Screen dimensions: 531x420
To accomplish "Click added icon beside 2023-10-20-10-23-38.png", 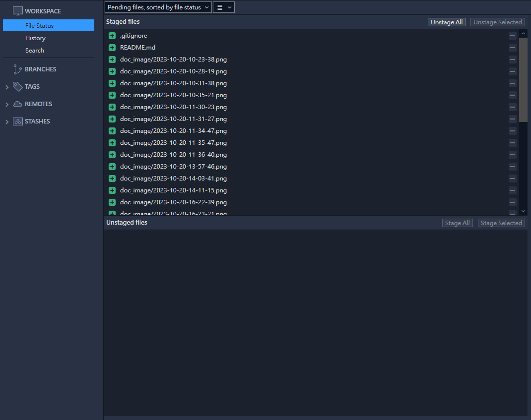I will coord(112,60).
